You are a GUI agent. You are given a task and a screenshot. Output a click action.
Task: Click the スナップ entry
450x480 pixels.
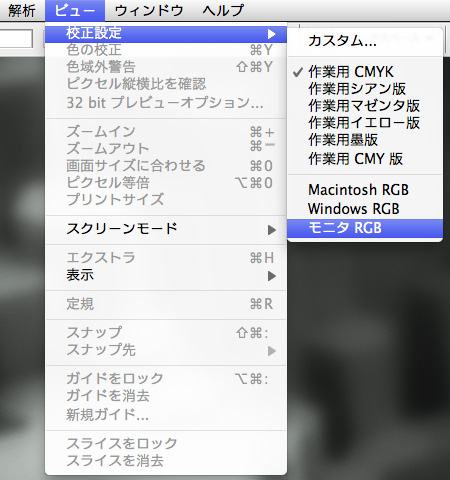pos(166,333)
